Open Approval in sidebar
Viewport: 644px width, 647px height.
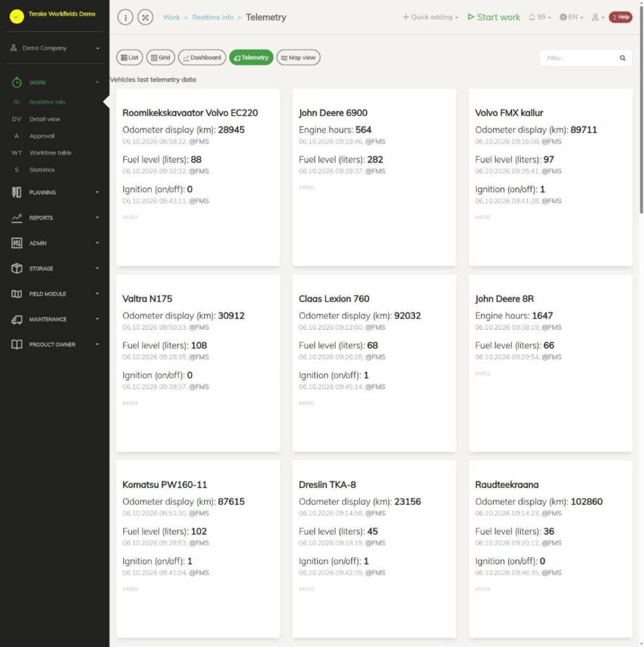point(42,136)
